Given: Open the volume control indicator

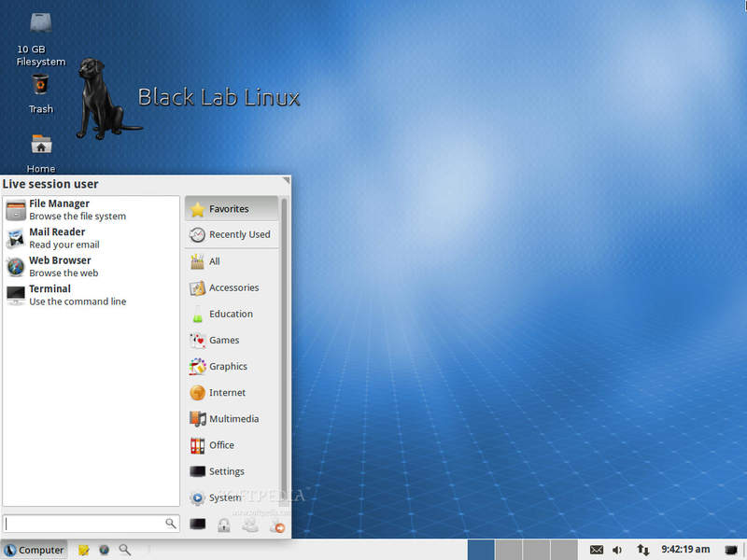Looking at the screenshot, I should point(617,550).
